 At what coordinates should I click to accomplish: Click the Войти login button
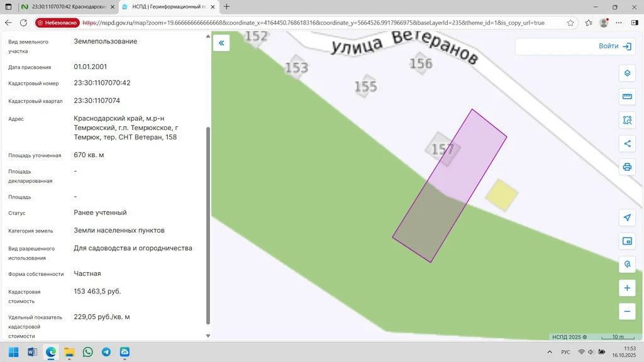point(614,47)
